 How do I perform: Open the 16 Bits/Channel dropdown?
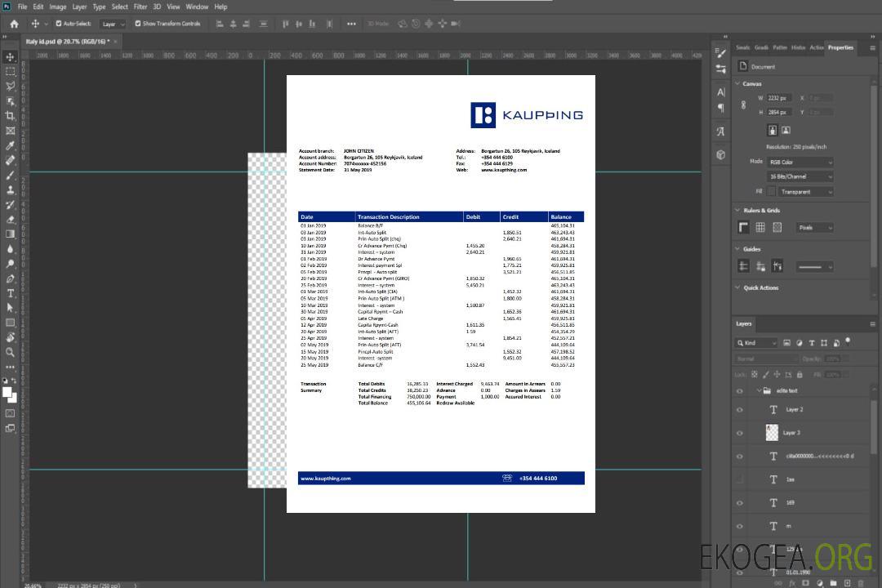(x=800, y=176)
